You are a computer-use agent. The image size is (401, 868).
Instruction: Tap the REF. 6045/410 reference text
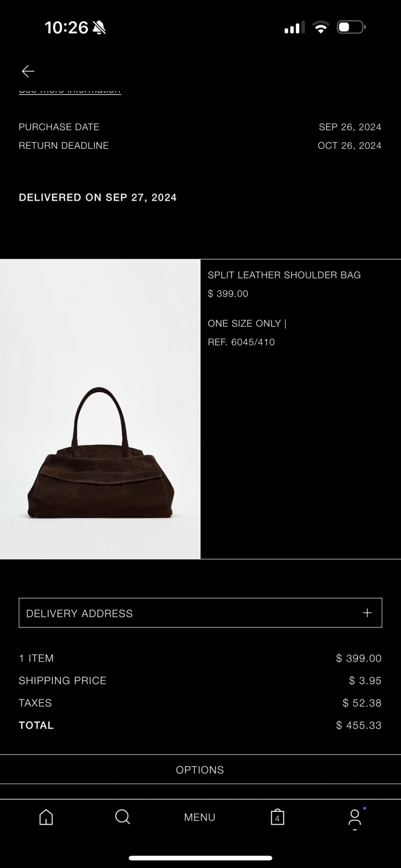tap(241, 342)
